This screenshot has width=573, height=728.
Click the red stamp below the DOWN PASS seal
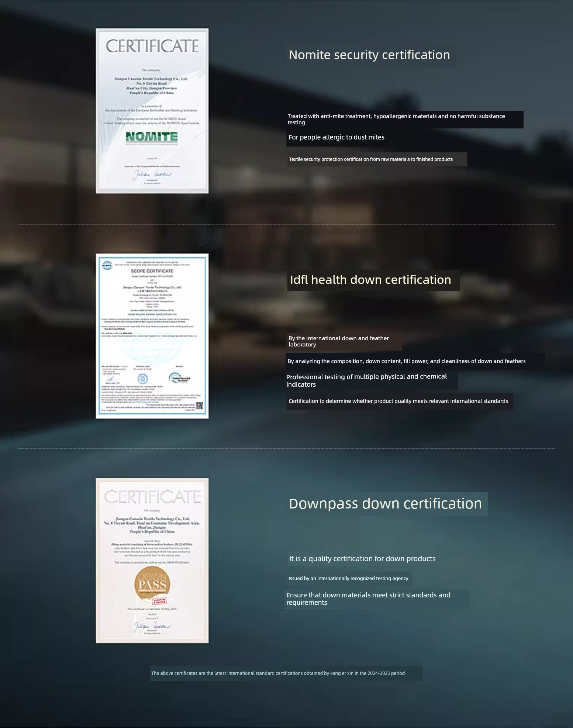click(x=159, y=601)
